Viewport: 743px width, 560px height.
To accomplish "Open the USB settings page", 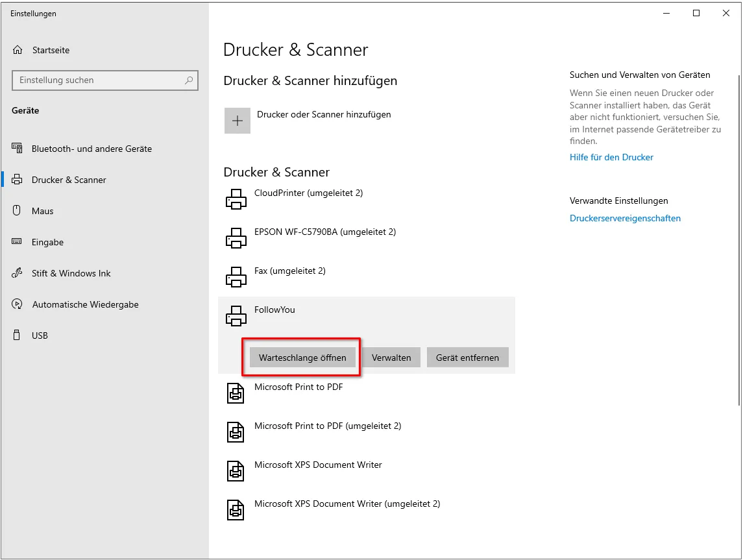I will (40, 335).
